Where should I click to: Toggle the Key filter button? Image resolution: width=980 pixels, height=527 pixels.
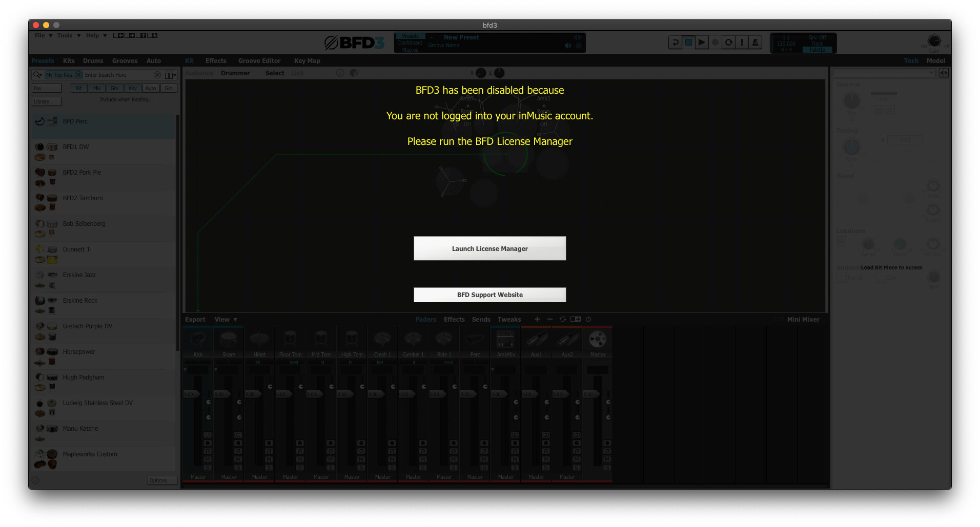132,88
